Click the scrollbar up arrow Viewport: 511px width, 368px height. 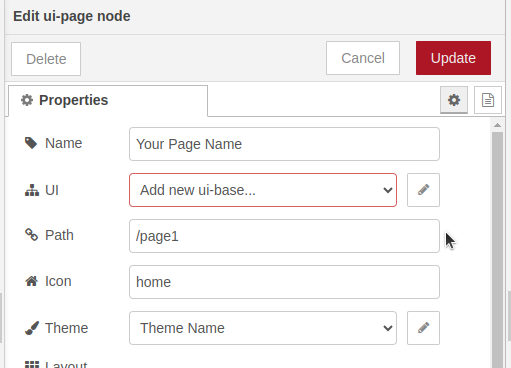click(497, 125)
